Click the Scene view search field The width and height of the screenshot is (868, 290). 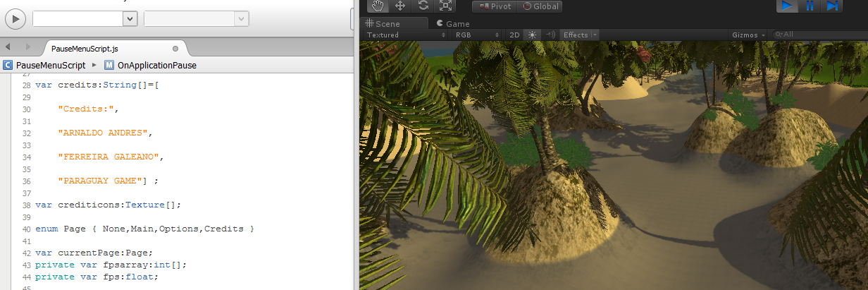(x=819, y=35)
